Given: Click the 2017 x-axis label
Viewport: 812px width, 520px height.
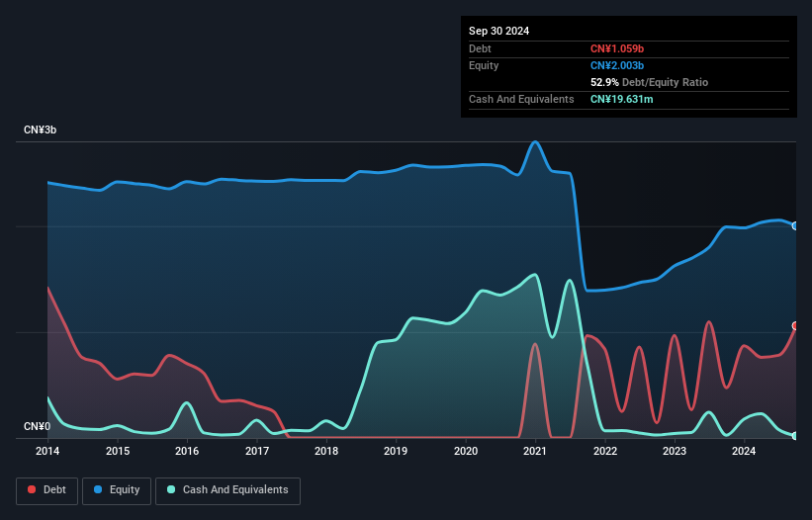Looking at the screenshot, I should click(x=257, y=451).
